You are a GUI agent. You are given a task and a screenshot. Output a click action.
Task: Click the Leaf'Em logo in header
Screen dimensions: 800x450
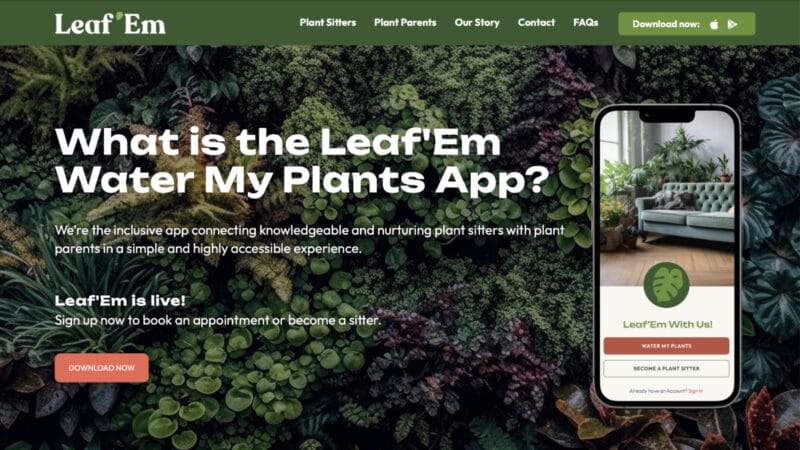pos(110,23)
